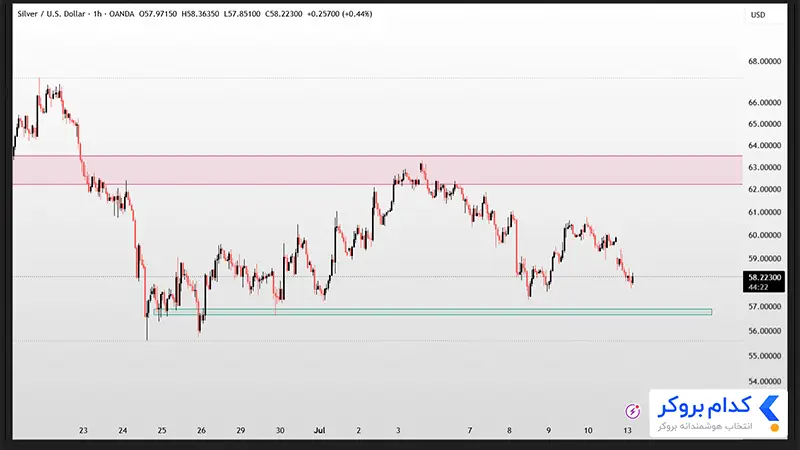
Task: Click the blue arrow brand logo icon
Action: [769, 408]
